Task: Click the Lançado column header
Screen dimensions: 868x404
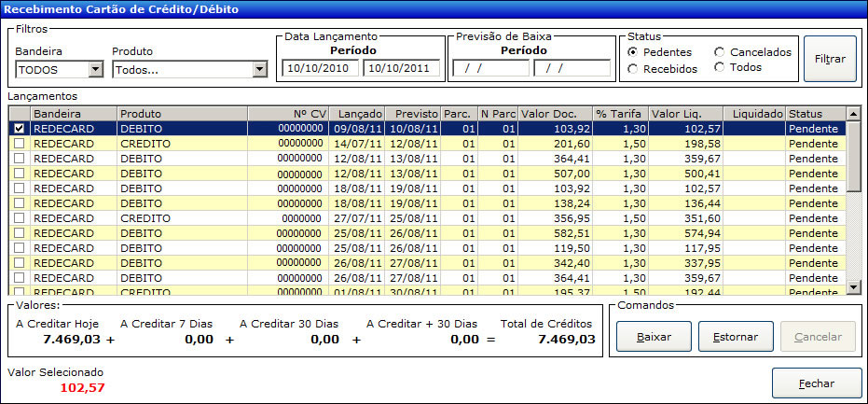Action: (356, 114)
